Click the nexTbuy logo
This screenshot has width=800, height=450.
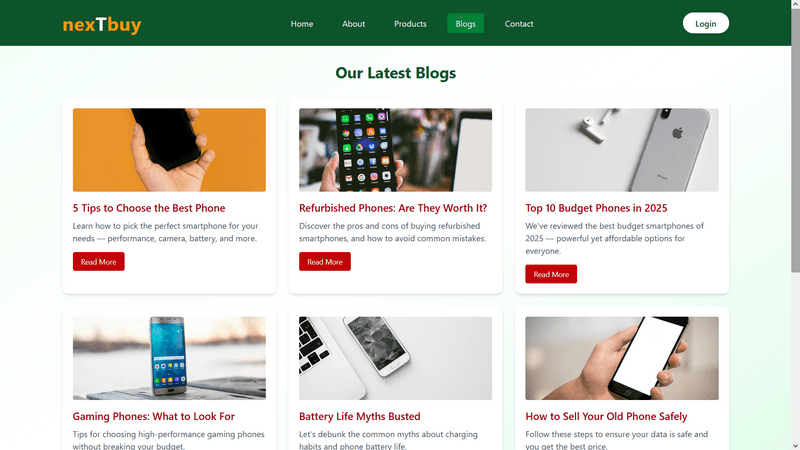point(102,24)
